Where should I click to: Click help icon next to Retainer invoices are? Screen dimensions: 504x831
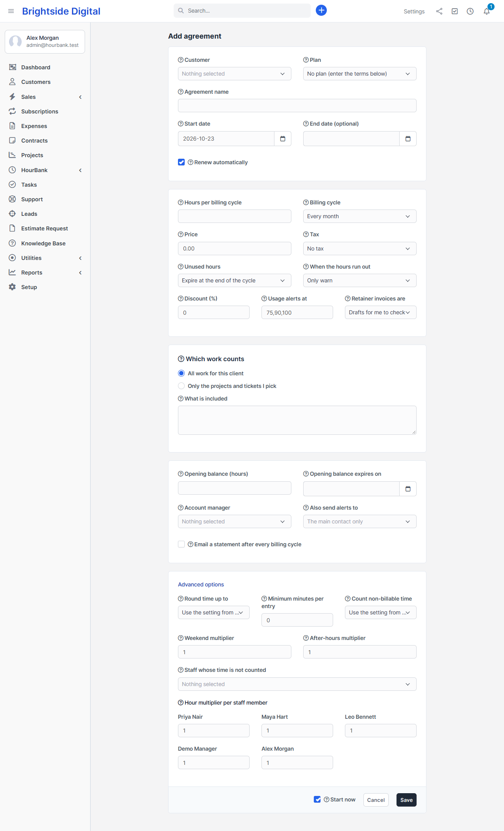point(348,299)
